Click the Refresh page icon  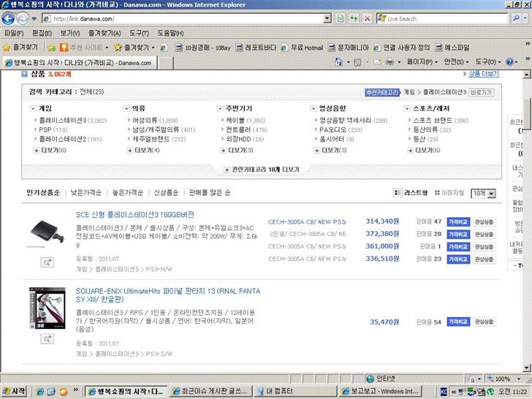(x=354, y=19)
